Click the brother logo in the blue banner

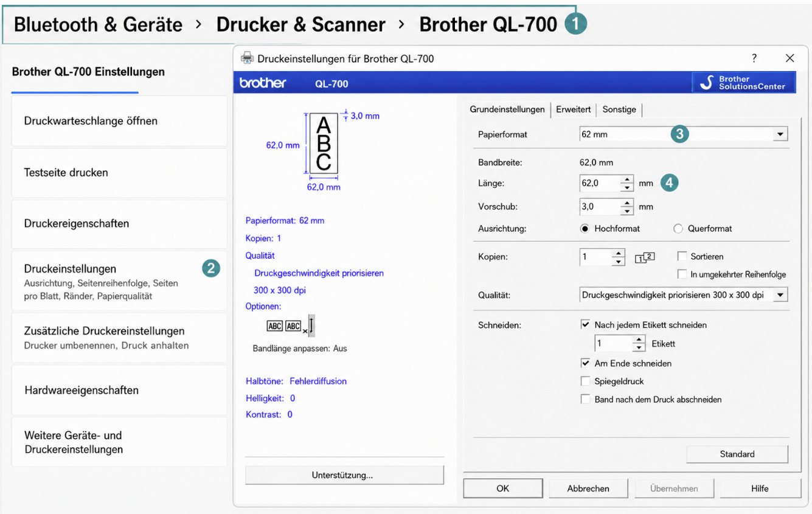263,83
